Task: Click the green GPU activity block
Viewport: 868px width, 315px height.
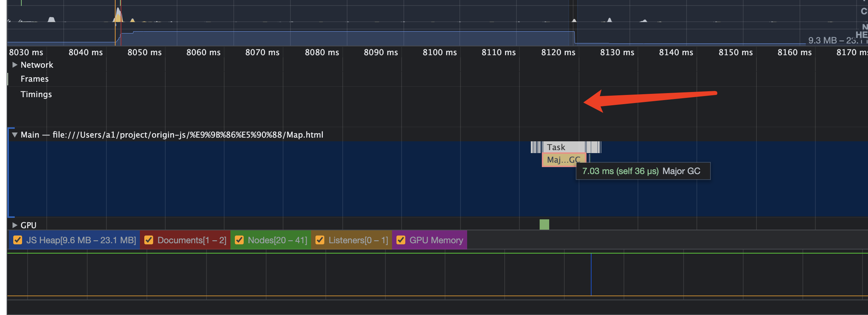Action: [544, 224]
